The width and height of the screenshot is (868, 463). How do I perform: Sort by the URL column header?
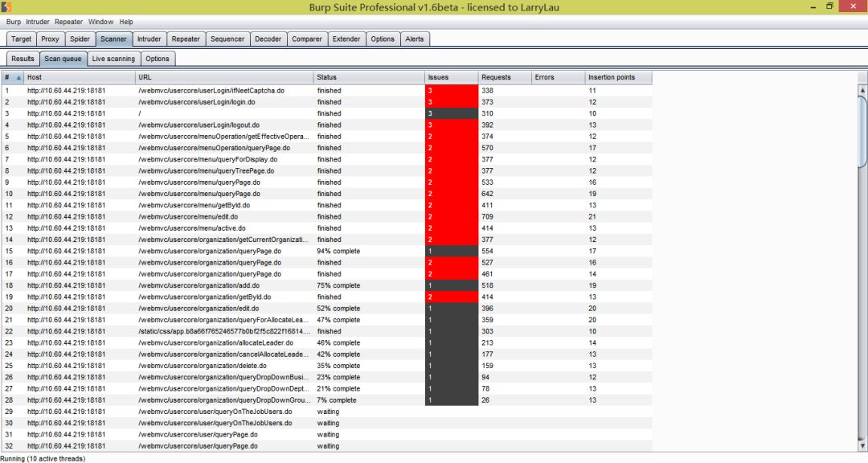point(224,77)
